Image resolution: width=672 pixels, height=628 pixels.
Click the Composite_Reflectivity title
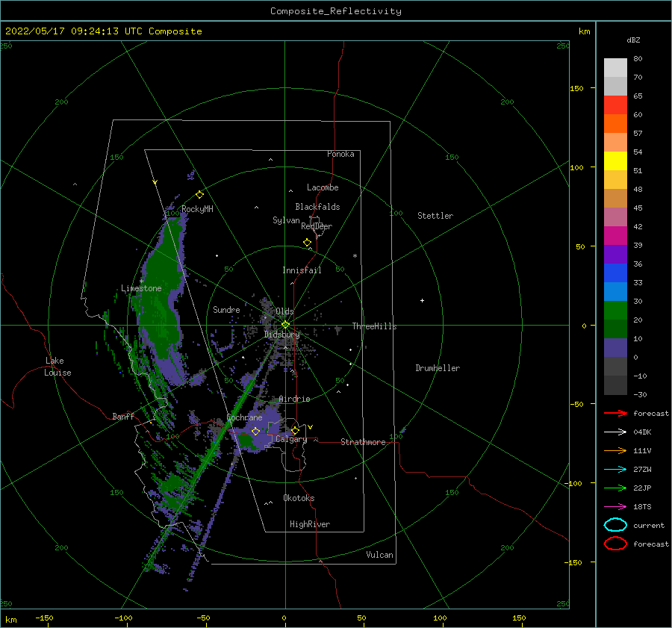click(336, 11)
